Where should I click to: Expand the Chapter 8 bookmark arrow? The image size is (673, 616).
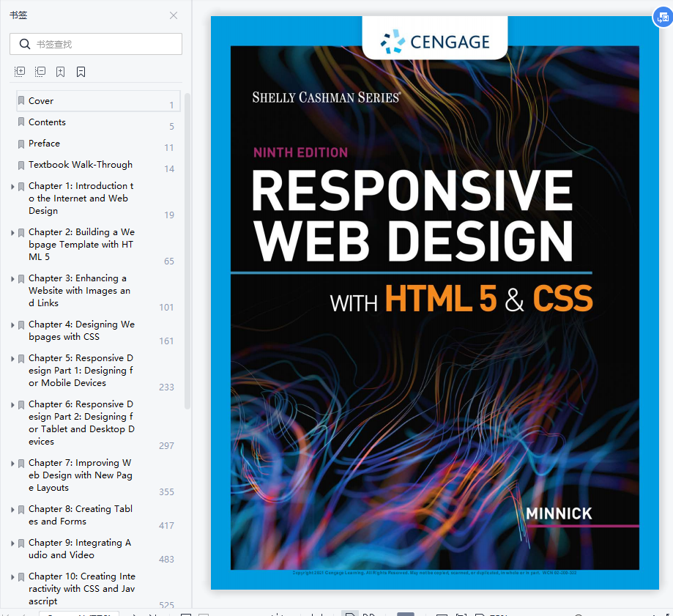12,510
